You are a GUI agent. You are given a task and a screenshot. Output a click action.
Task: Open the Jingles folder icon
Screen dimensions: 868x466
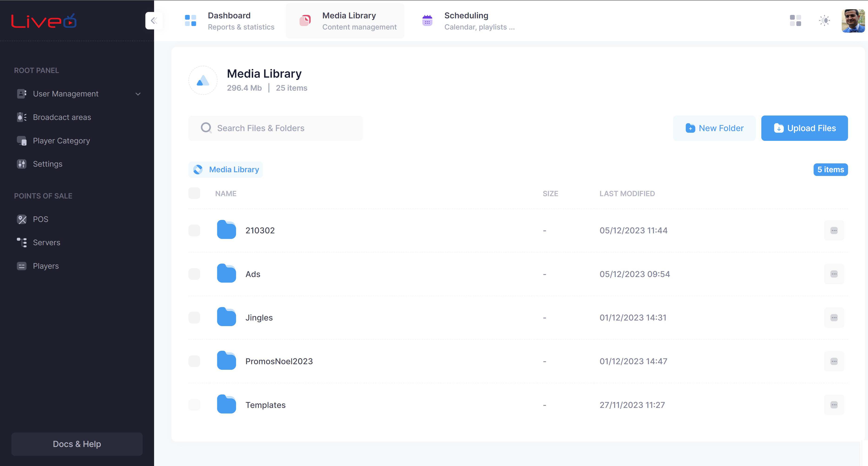click(x=226, y=317)
